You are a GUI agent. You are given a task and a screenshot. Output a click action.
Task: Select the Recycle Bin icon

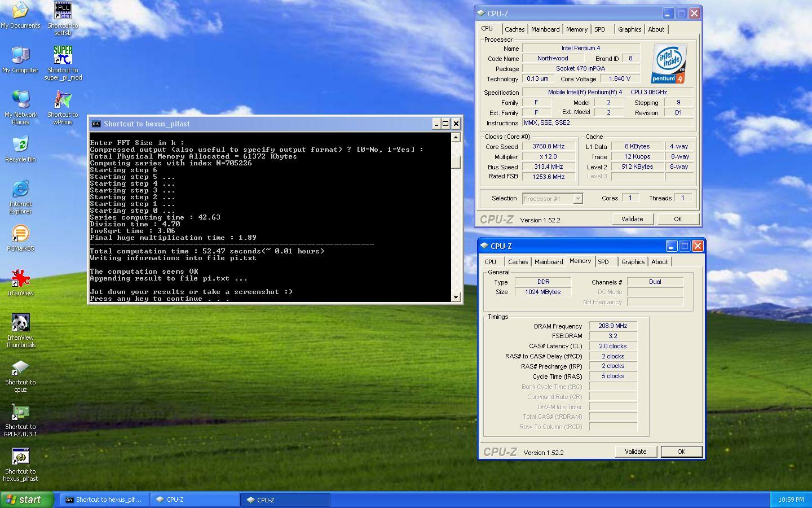coord(20,149)
